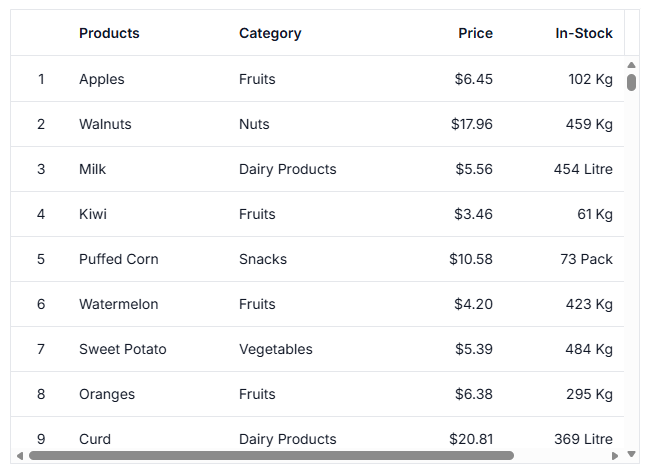The image size is (650, 474).
Task: Sort by the Products column header
Action: pos(109,33)
